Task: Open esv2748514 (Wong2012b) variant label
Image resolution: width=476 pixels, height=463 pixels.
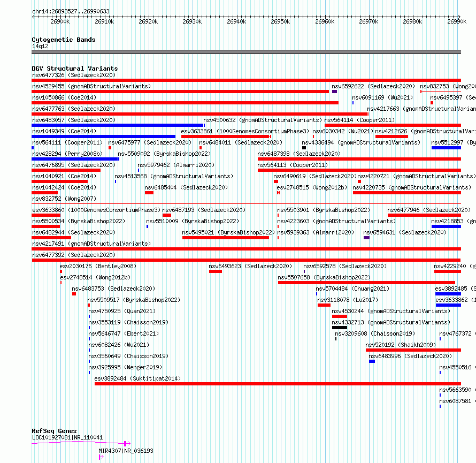Action: coord(95,277)
